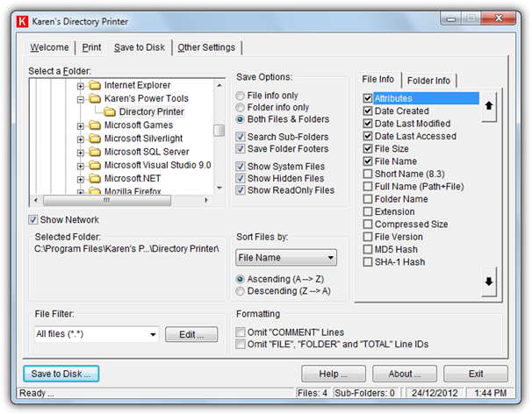This screenshot has width=532, height=414.
Task: Open the Folder Info tab
Action: [x=428, y=81]
